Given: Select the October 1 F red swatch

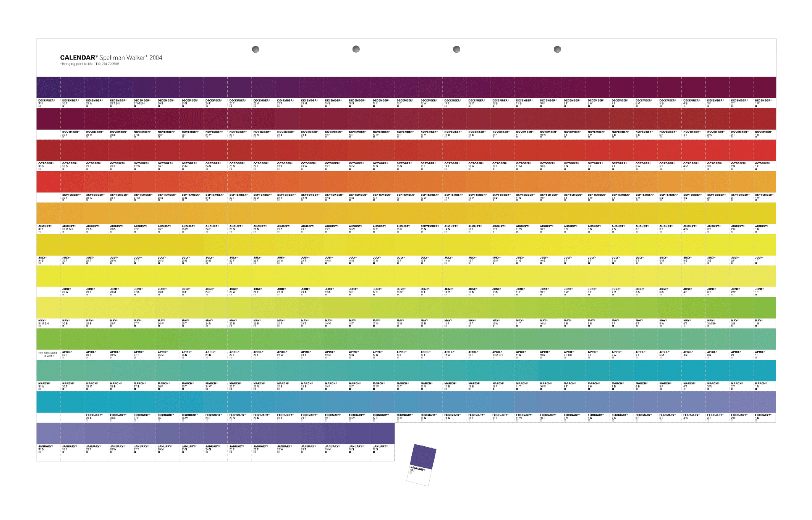Looking at the screenshot, I should tap(765, 150).
